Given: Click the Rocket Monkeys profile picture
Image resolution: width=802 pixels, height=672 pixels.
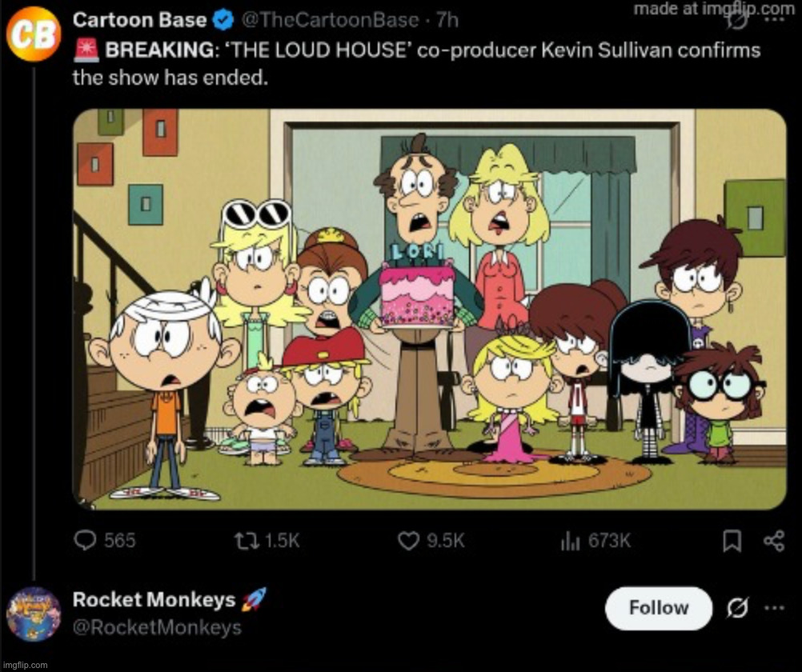Looking at the screenshot, I should (33, 614).
